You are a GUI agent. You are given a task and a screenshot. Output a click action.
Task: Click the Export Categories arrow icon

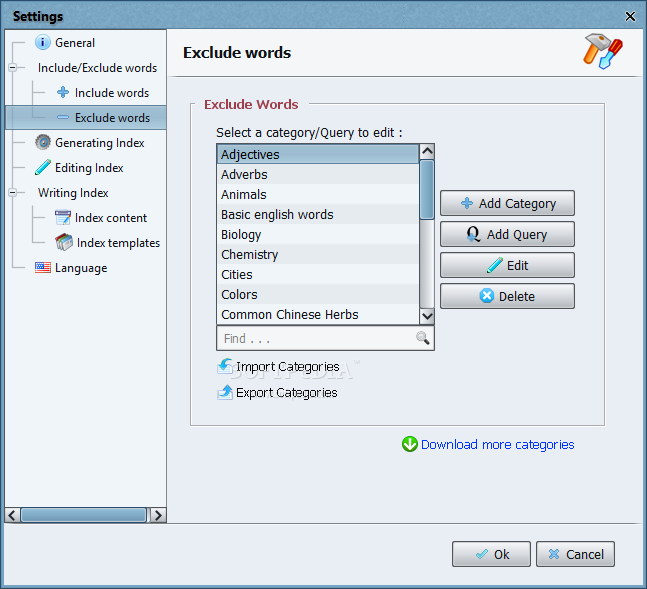point(225,392)
